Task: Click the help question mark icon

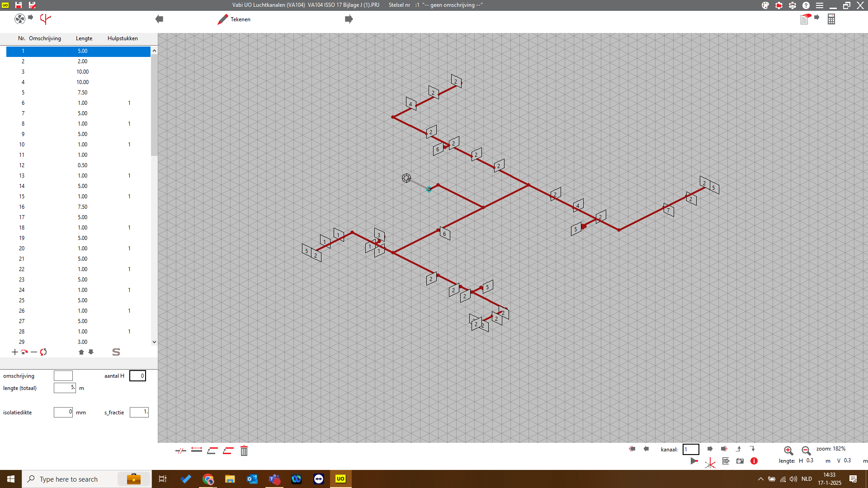Action: 806,5
